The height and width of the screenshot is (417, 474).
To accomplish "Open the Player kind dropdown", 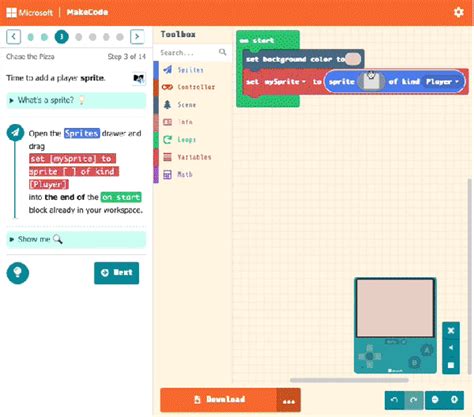I will pyautogui.click(x=442, y=82).
